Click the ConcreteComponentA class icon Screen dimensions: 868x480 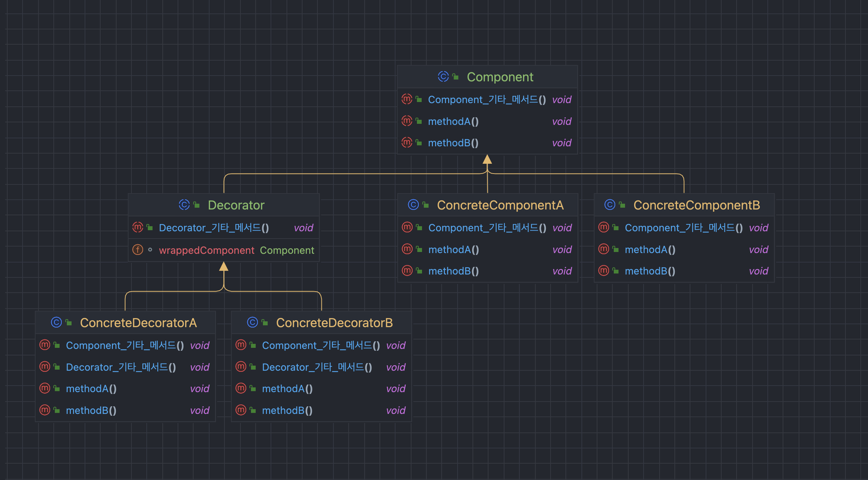point(413,205)
